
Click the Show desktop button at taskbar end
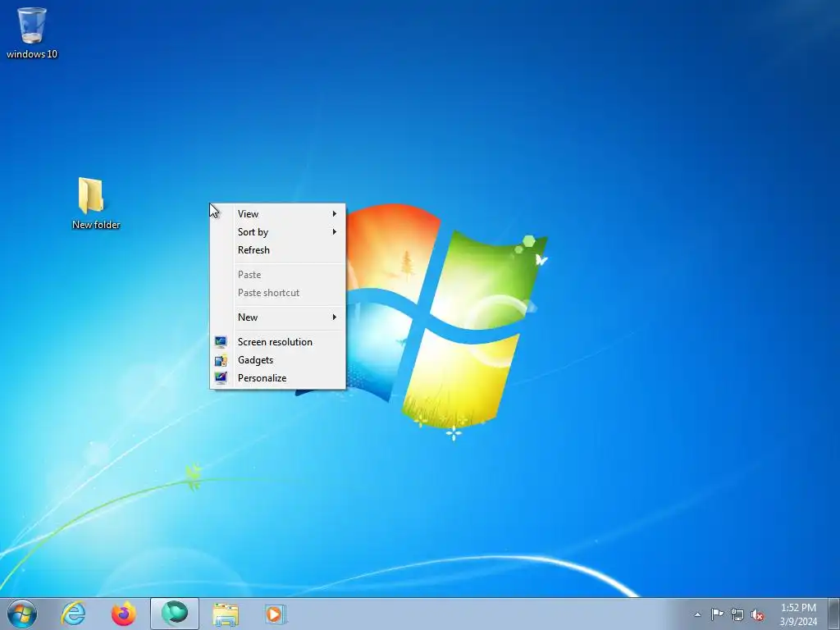[834, 614]
